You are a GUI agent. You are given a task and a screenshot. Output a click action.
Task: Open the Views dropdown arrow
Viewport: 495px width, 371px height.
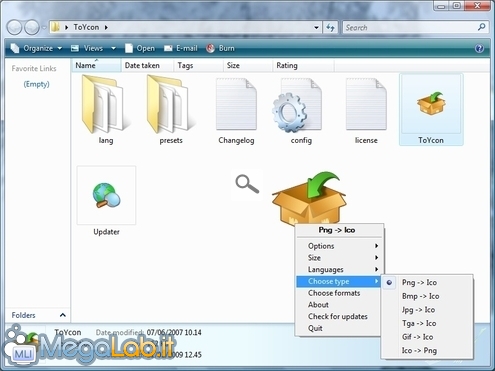(113, 49)
